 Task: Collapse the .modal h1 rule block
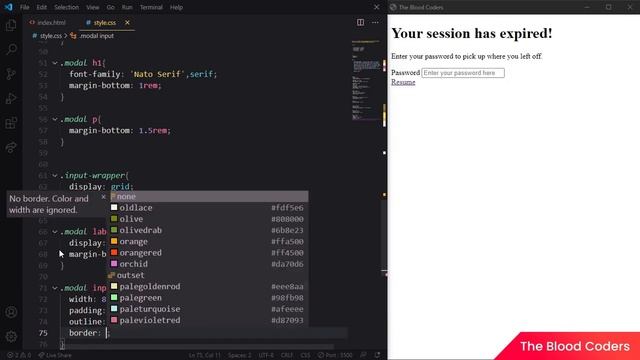coord(55,63)
